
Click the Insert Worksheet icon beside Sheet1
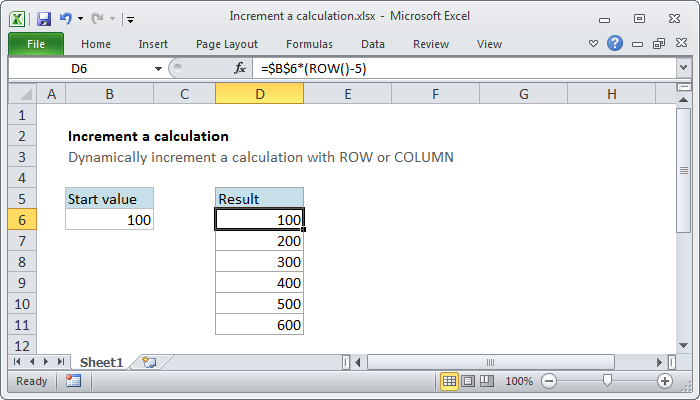point(149,361)
